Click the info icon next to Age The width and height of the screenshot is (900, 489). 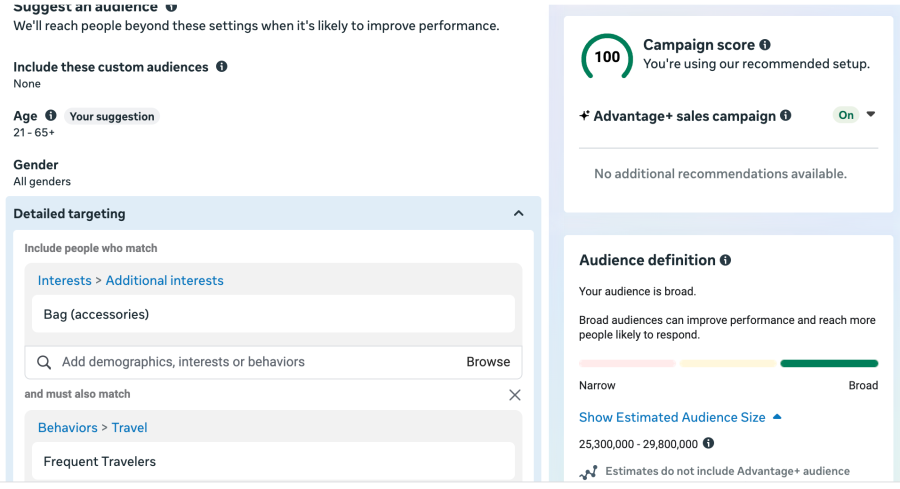pyautogui.click(x=51, y=116)
